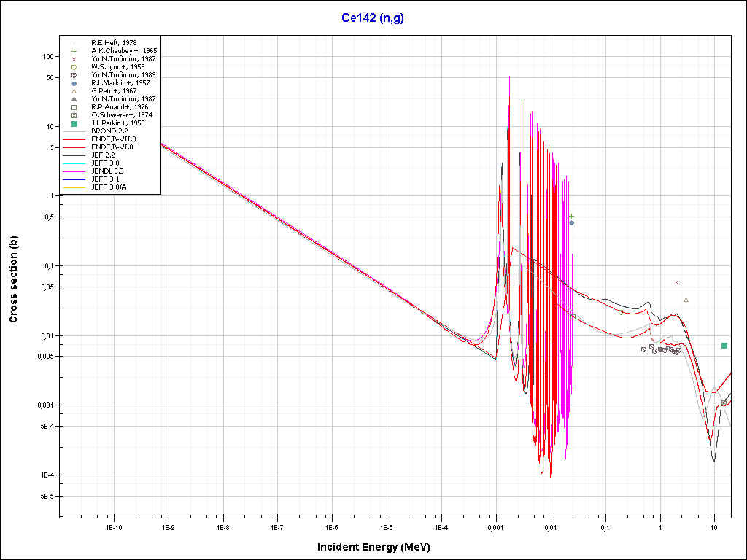This screenshot has height=560, width=747.
Task: Click the blue circle marker for R.L.Macklin+ in legend
Action: pos(74,83)
